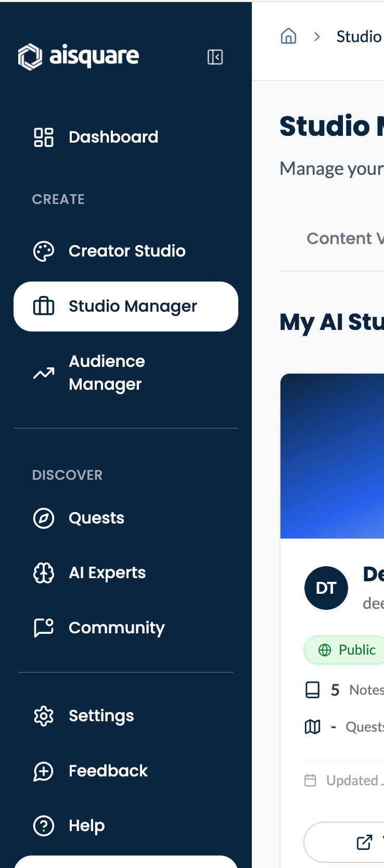Open AI Experts brain icon
The width and height of the screenshot is (384, 868).
[44, 573]
